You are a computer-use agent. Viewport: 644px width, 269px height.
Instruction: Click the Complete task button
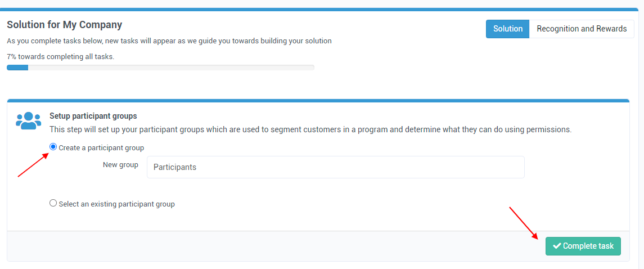coord(583,246)
